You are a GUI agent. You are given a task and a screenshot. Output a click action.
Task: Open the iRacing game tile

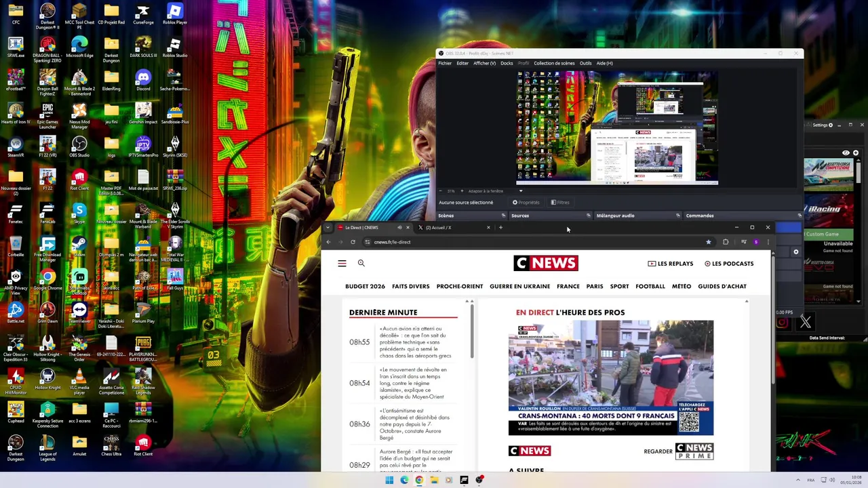829,210
